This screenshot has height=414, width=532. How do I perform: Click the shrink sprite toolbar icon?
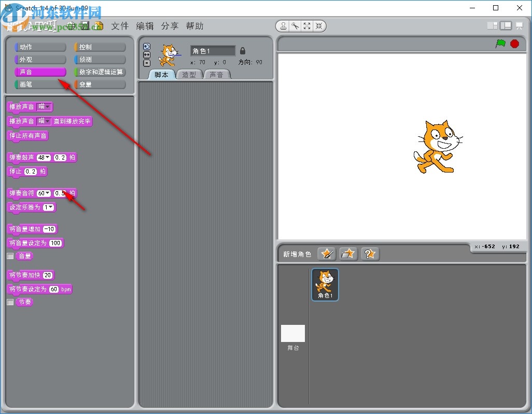[x=319, y=25]
